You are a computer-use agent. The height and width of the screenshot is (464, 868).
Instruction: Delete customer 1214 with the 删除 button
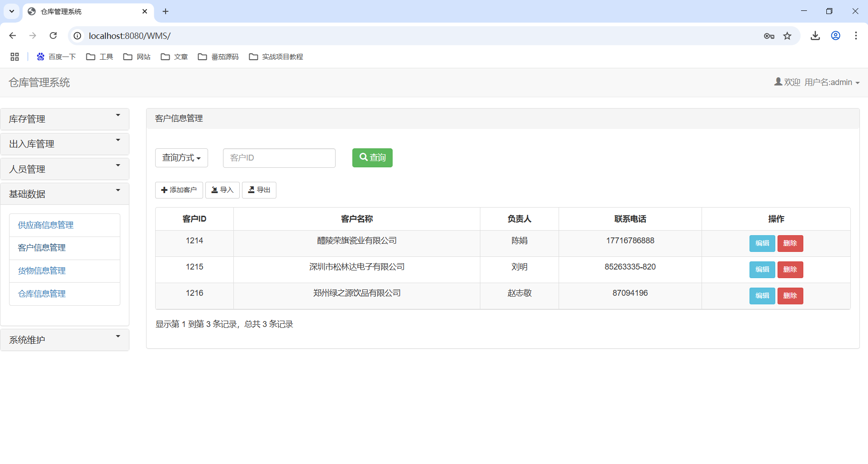(x=790, y=243)
